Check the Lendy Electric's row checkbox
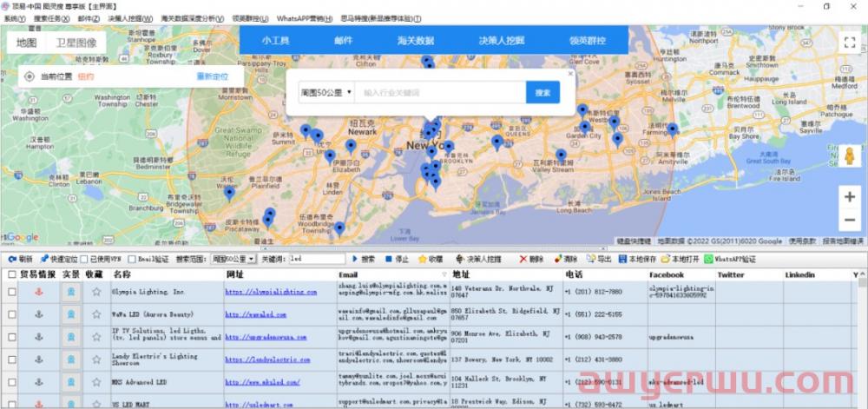The image size is (868, 409). coord(12,360)
